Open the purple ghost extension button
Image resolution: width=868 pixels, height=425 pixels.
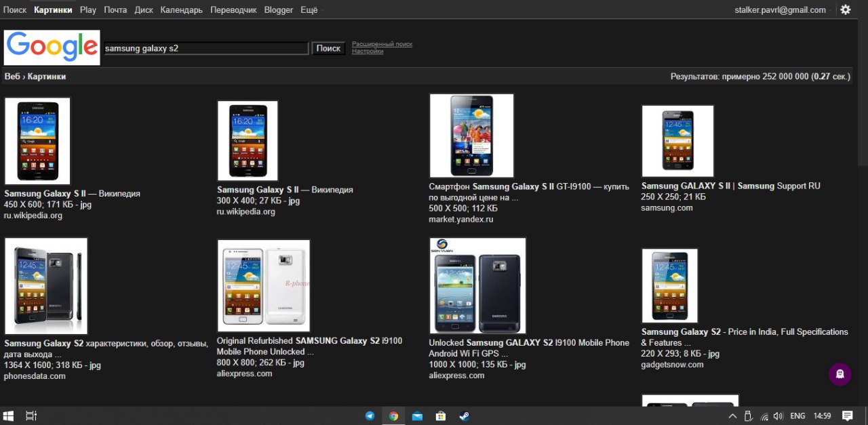(x=840, y=374)
